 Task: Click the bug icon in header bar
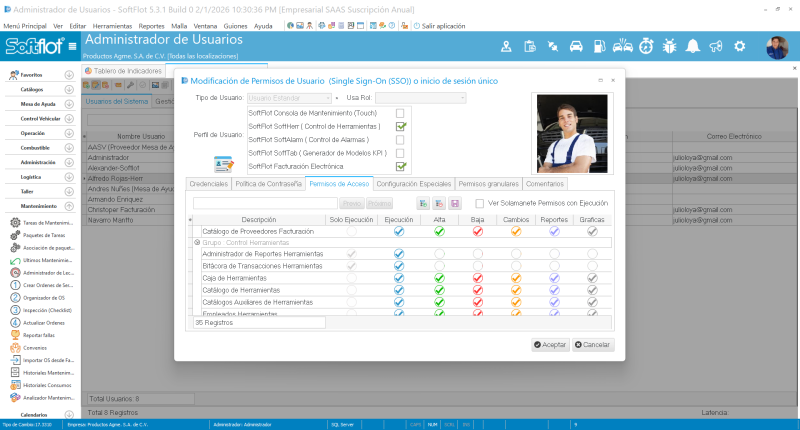click(669, 46)
